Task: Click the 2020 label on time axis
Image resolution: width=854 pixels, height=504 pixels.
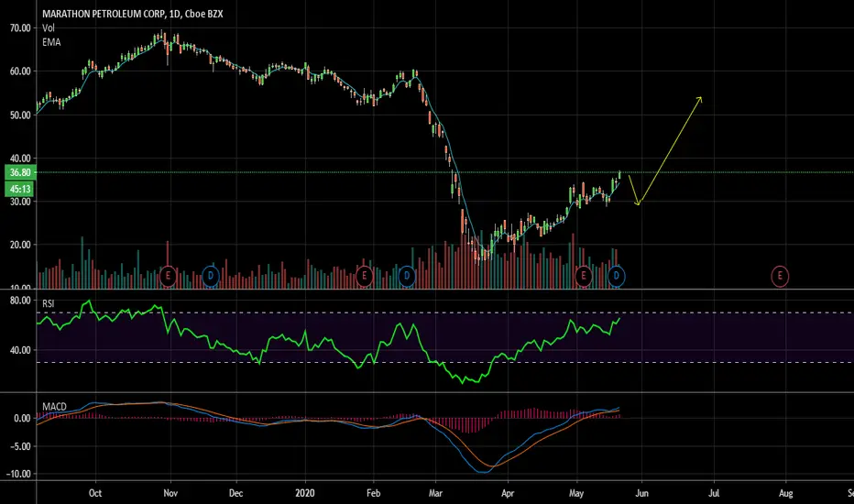Action: (305, 493)
